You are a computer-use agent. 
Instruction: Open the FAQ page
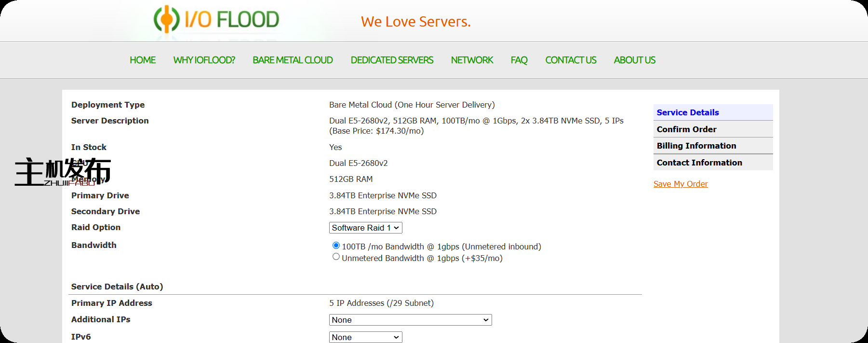(519, 60)
